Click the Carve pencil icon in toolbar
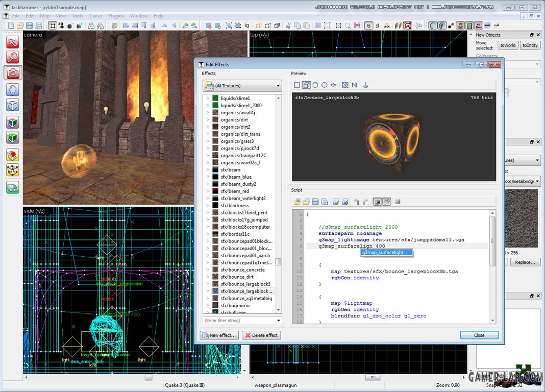Image resolution: width=545 pixels, height=392 pixels. pyautogui.click(x=114, y=26)
